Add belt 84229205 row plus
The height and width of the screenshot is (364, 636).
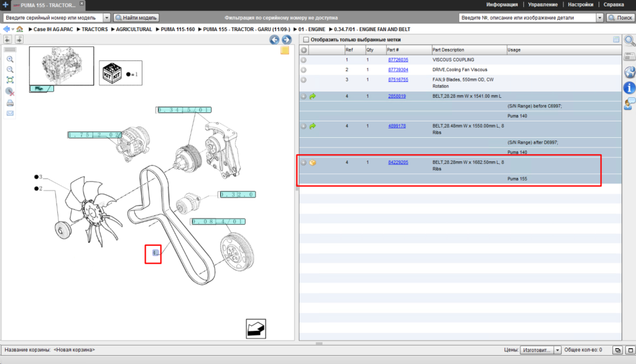coord(303,163)
